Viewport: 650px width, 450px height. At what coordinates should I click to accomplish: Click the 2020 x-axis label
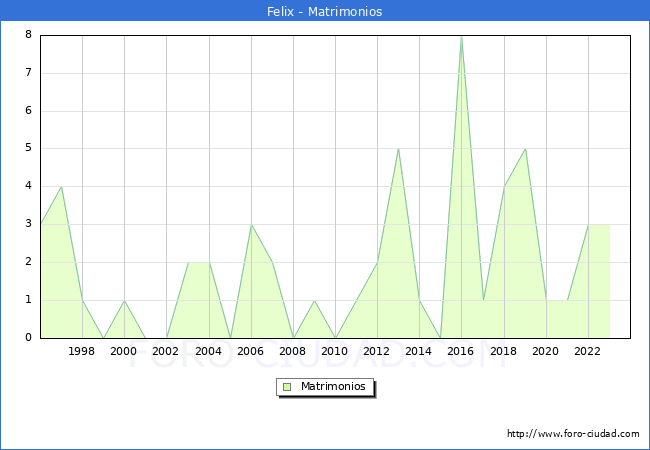tap(546, 351)
